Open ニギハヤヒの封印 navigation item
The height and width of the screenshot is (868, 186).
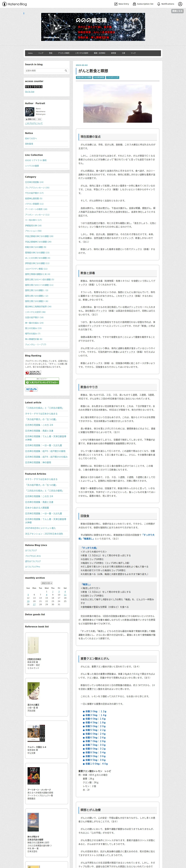pyautogui.click(x=82, y=53)
